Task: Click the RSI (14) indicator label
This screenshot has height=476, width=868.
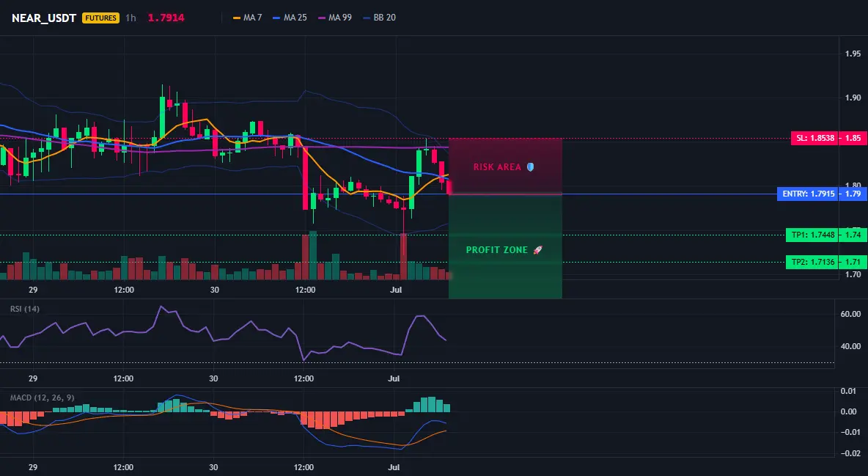Action: (25, 309)
